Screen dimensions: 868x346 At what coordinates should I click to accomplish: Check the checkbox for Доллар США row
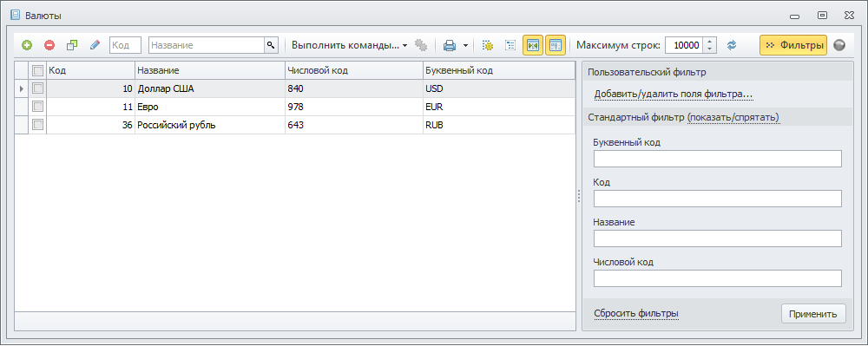[x=37, y=88]
